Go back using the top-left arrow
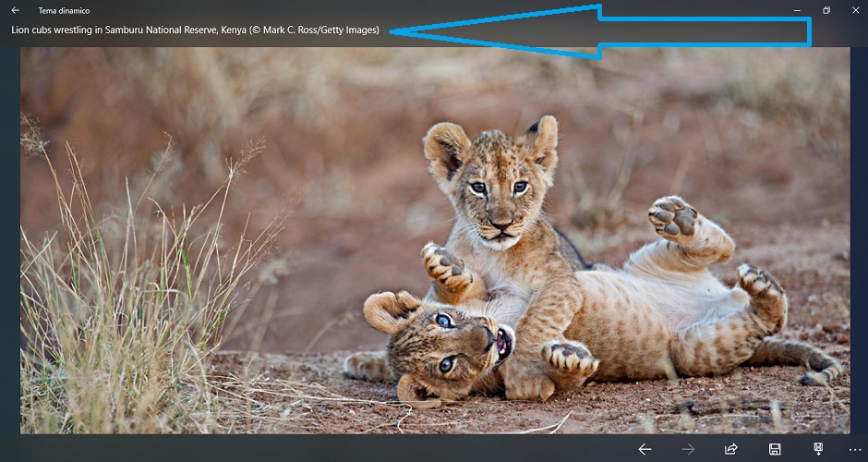The width and height of the screenshot is (868, 462). click(x=15, y=10)
